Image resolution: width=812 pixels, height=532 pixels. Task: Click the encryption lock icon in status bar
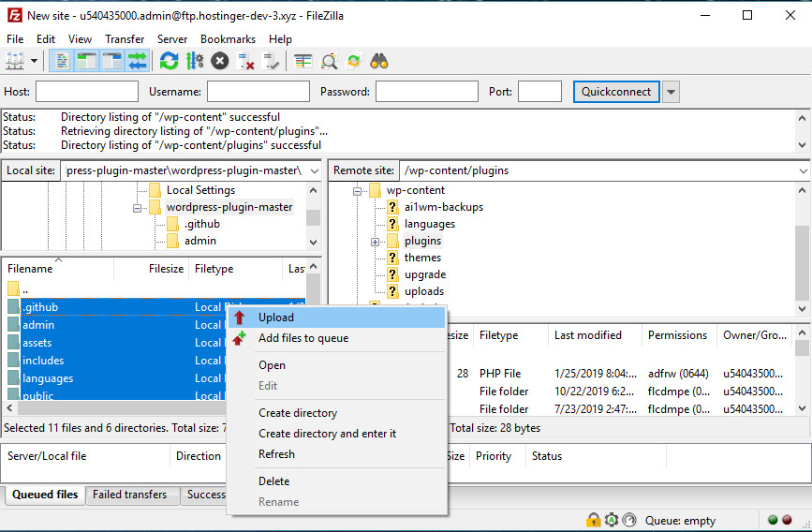coord(593,520)
